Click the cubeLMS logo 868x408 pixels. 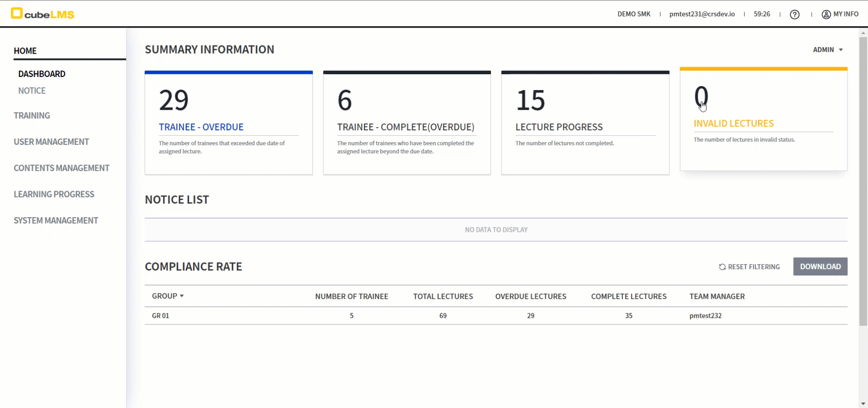point(42,14)
